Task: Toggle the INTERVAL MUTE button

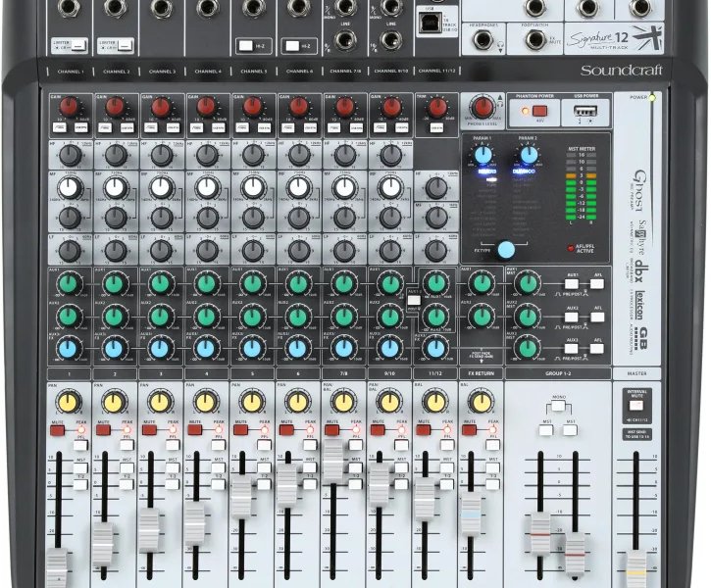Action: click(635, 406)
